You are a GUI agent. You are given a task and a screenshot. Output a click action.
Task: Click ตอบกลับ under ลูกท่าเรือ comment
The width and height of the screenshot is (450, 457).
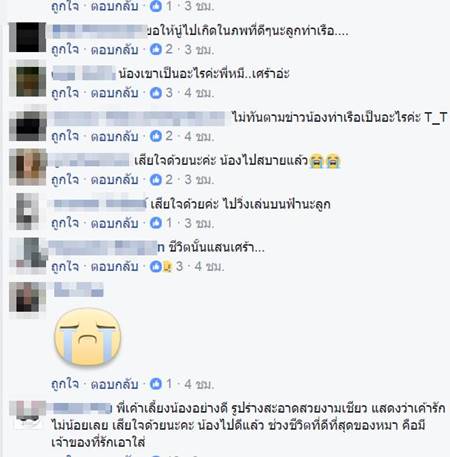(114, 49)
